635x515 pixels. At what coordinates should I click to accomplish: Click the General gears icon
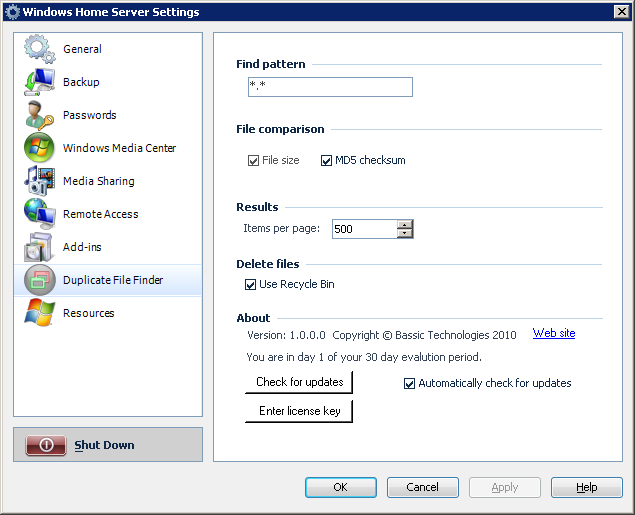pyautogui.click(x=39, y=49)
